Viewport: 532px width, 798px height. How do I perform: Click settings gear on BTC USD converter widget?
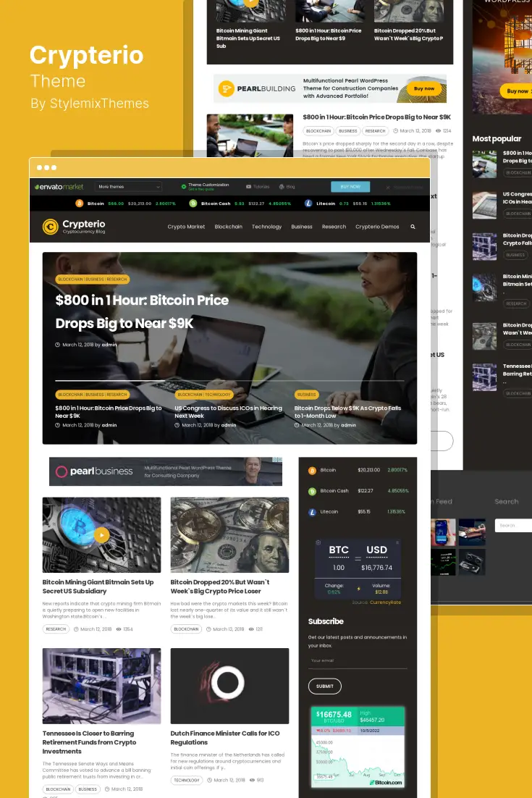pos(318,542)
